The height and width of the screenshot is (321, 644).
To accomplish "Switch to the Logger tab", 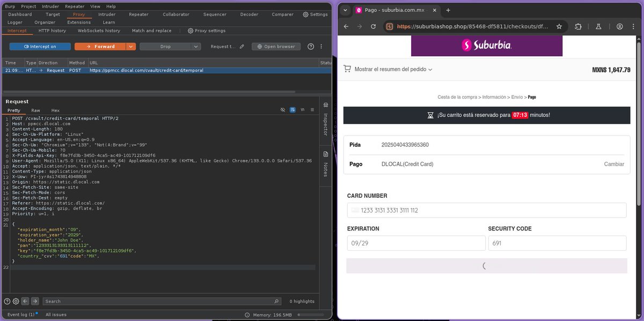I will pos(15,23).
